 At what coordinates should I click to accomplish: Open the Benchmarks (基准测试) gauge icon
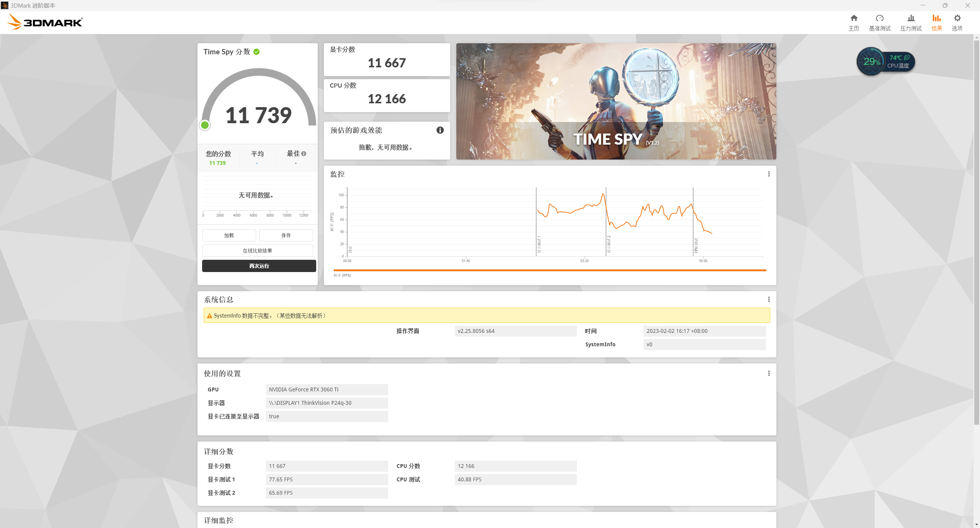(879, 18)
